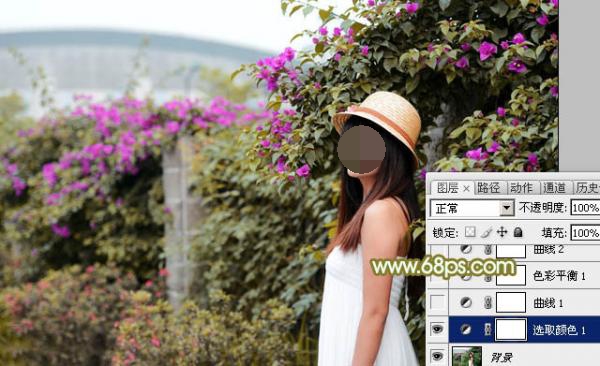
Task: Click the 不透明度 opacity value field
Action: pos(585,208)
